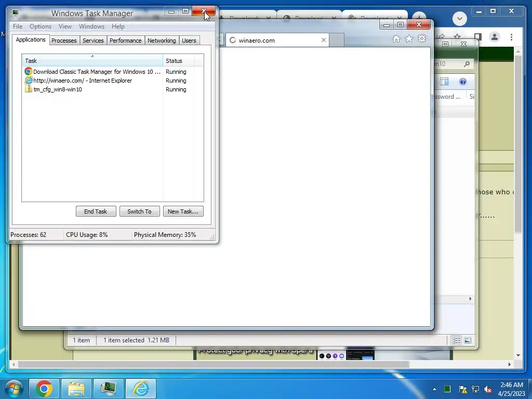Maximize the Internet Explorer window
The width and height of the screenshot is (532, 399).
pos(401,24)
